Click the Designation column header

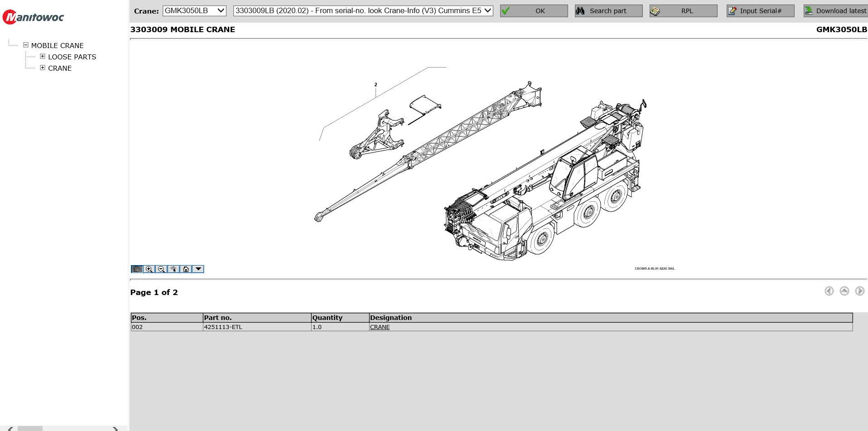point(611,318)
